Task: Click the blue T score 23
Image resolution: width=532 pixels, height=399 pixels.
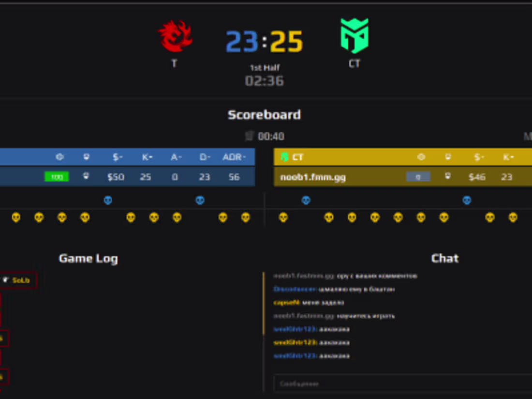Action: click(x=242, y=42)
